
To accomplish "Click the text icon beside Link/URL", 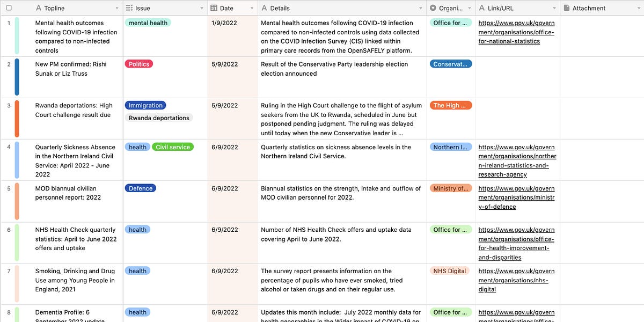I will [482, 8].
